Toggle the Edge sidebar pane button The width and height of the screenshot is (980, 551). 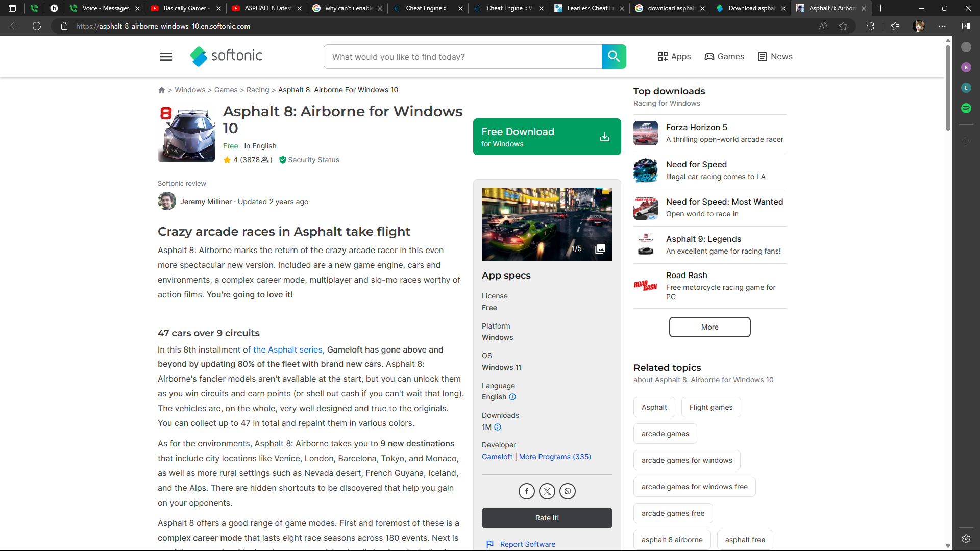pos(966,26)
